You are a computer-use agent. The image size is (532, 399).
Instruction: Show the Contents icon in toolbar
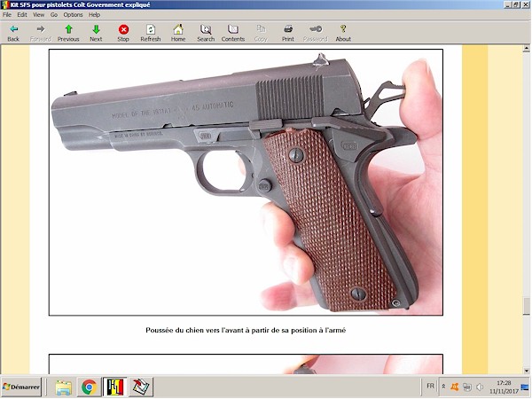233,29
